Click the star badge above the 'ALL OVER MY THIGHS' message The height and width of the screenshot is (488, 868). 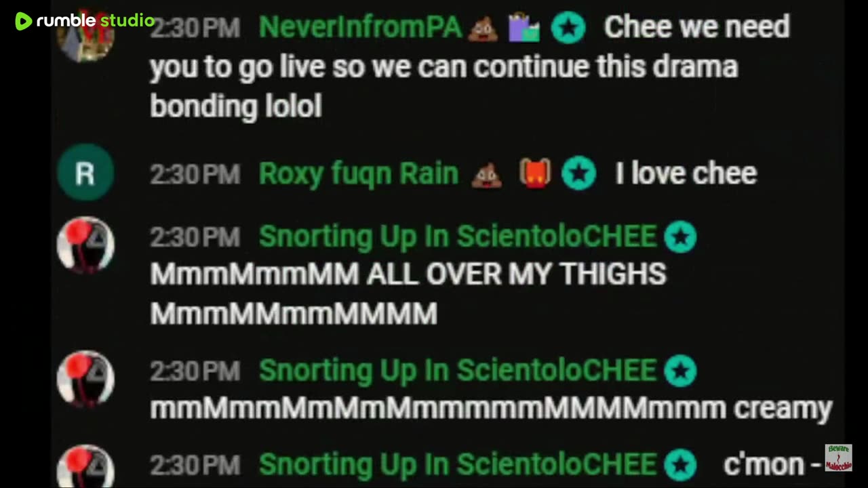click(x=680, y=237)
